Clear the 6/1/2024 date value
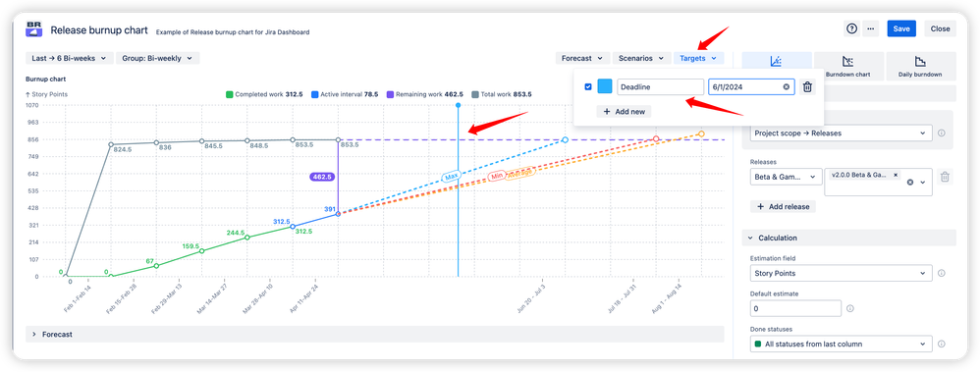The image size is (980, 372). click(x=787, y=87)
